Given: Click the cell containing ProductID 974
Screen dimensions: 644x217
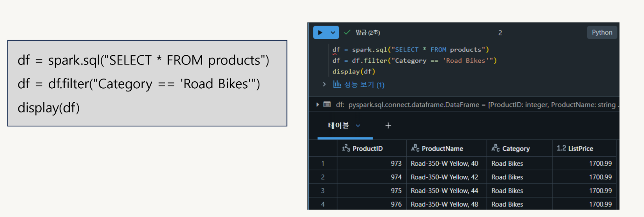Looking at the screenshot, I should point(396,177).
